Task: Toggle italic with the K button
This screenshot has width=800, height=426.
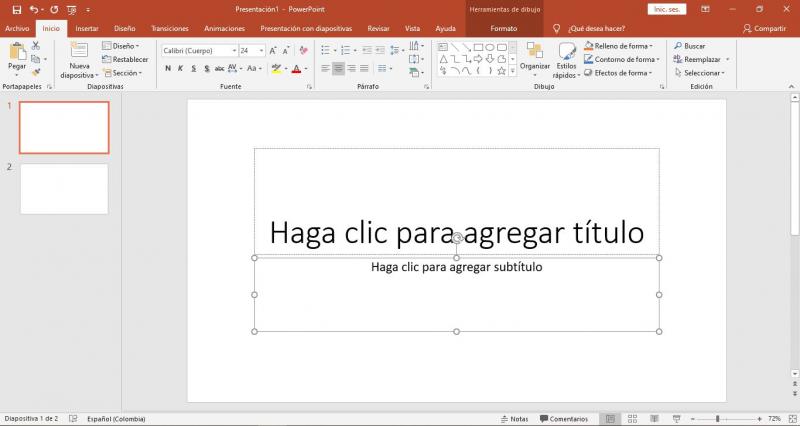Action: click(180, 68)
